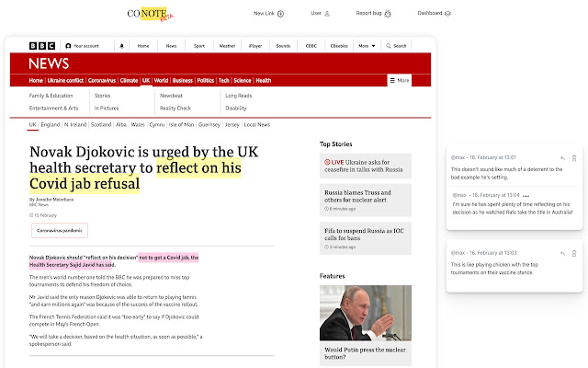
Task: Select the Coronavirus news tab
Action: pyautogui.click(x=102, y=80)
